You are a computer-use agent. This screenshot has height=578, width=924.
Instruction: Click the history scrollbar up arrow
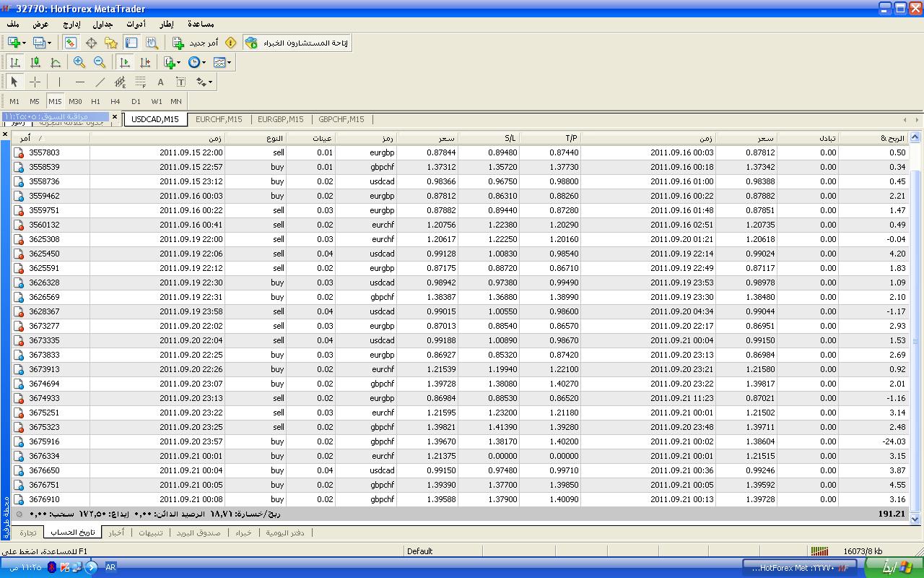[915, 137]
